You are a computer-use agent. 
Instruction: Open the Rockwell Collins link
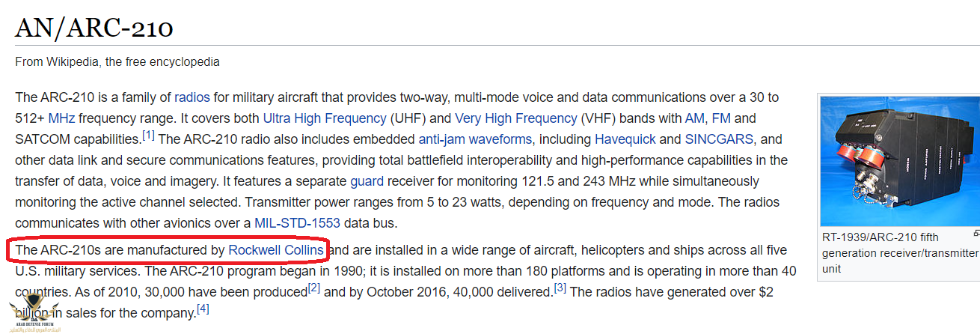point(276,250)
